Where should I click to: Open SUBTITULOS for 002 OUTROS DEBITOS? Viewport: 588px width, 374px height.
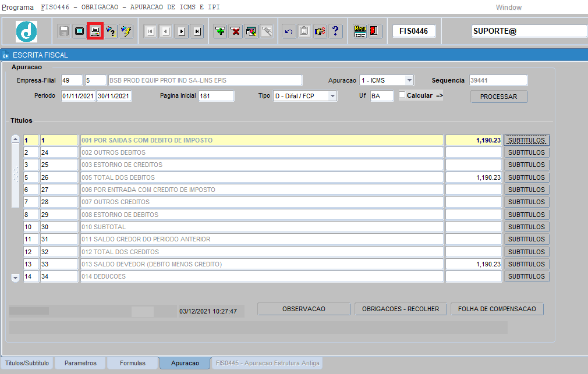pyautogui.click(x=526, y=152)
